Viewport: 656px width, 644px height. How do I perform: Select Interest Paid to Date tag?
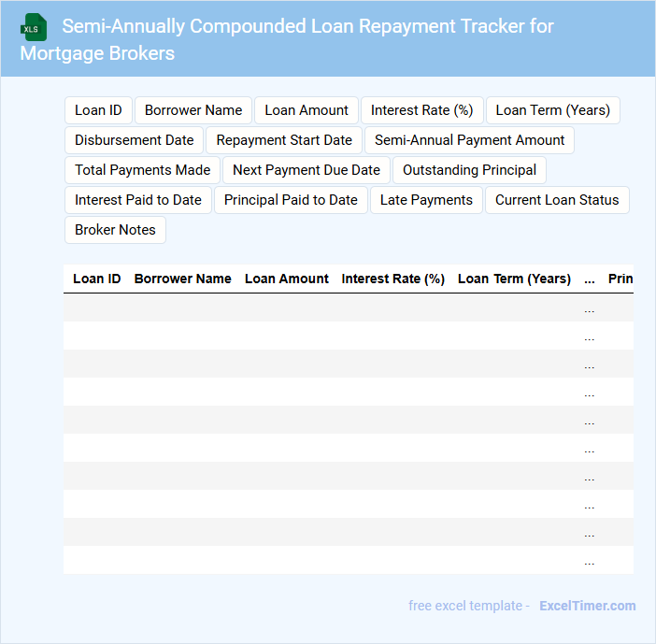point(138,200)
